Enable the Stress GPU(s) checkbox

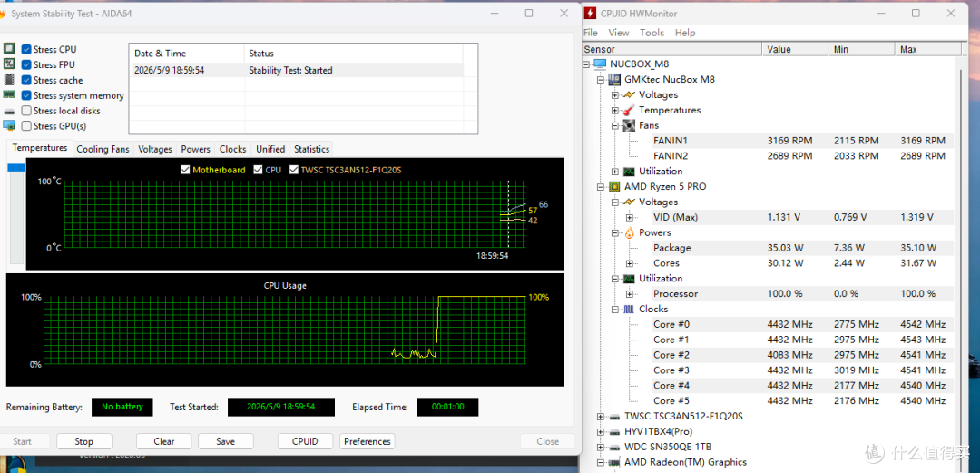[26, 126]
